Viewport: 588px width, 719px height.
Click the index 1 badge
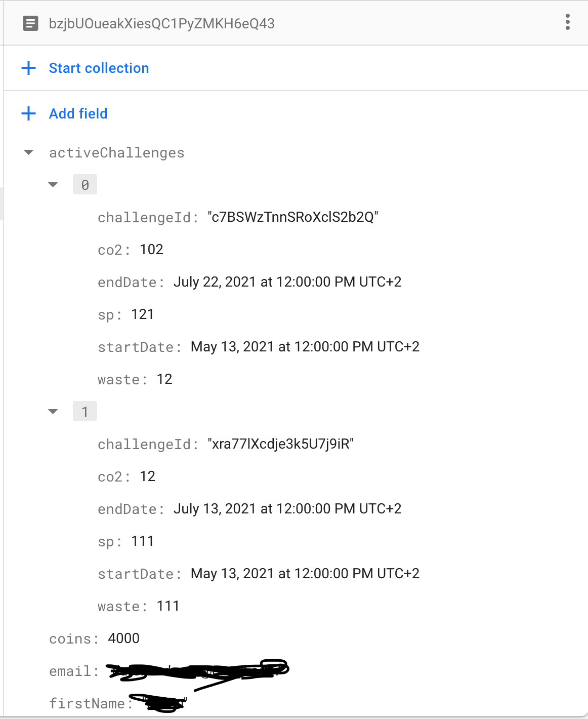(85, 412)
